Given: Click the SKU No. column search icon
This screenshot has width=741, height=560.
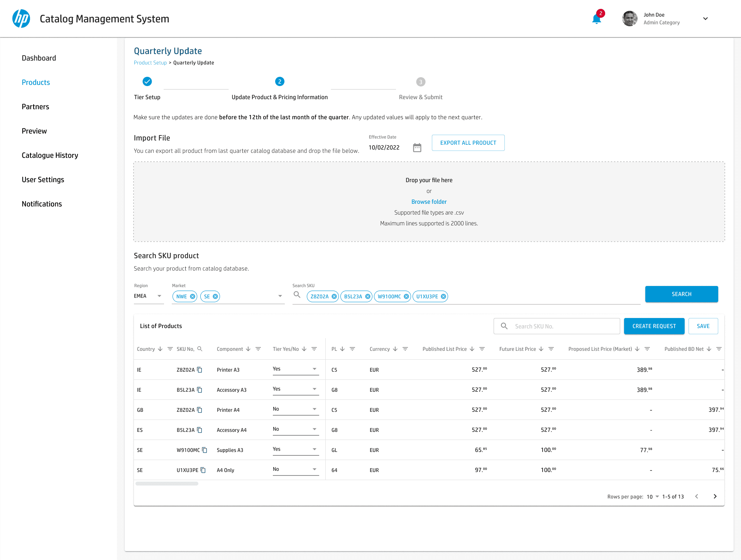Looking at the screenshot, I should 200,349.
